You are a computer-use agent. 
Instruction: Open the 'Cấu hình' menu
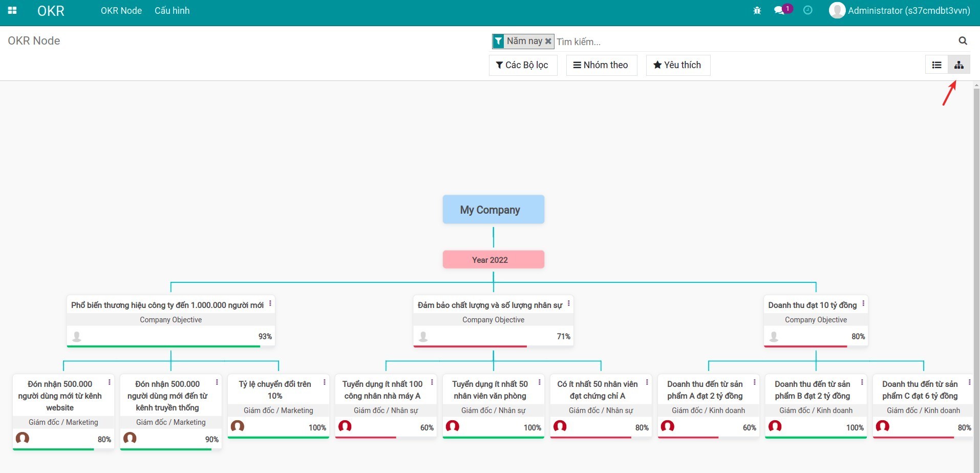pyautogui.click(x=172, y=11)
